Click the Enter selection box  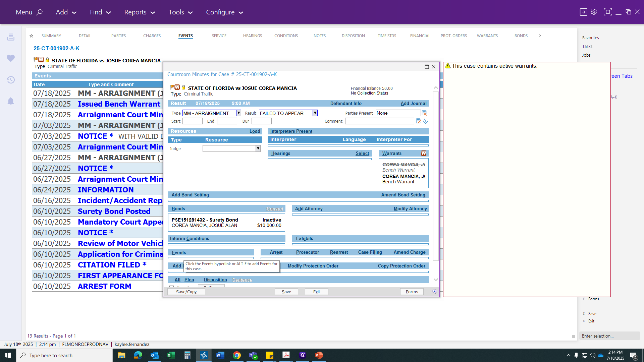pyautogui.click(x=609, y=336)
